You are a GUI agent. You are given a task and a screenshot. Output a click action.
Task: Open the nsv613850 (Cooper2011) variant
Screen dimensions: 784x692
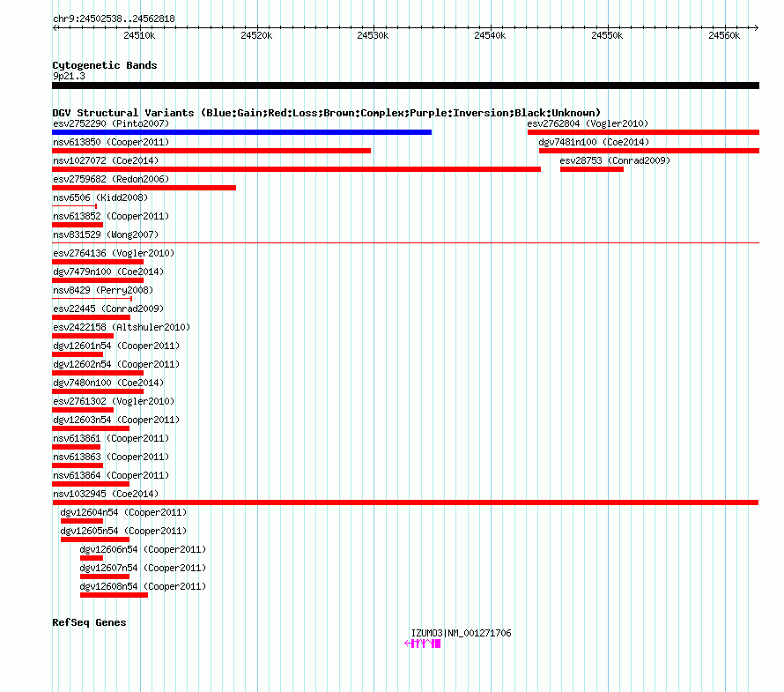(111, 142)
